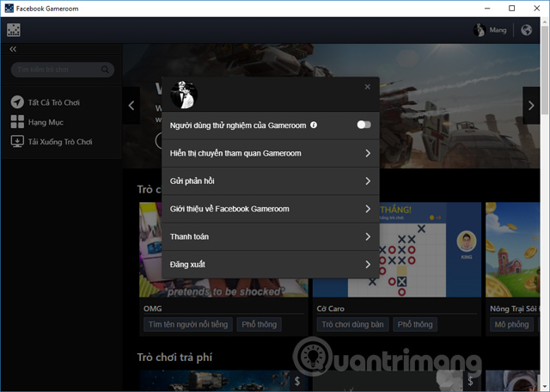This screenshot has height=392, width=550.
Task: Focus the Tìm kiếm trò chơi search field
Action: tap(63, 70)
